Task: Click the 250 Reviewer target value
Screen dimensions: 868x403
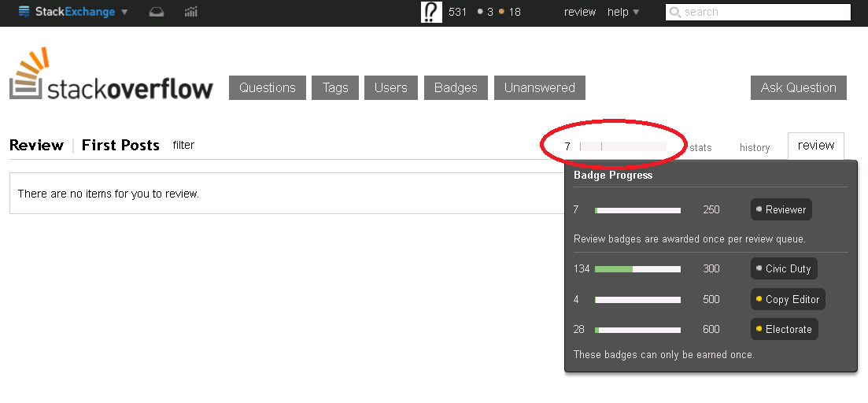Action: pos(711,210)
